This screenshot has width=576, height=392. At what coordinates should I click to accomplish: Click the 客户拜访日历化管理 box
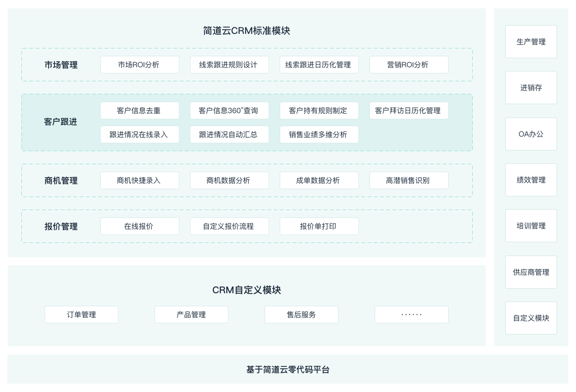click(409, 111)
